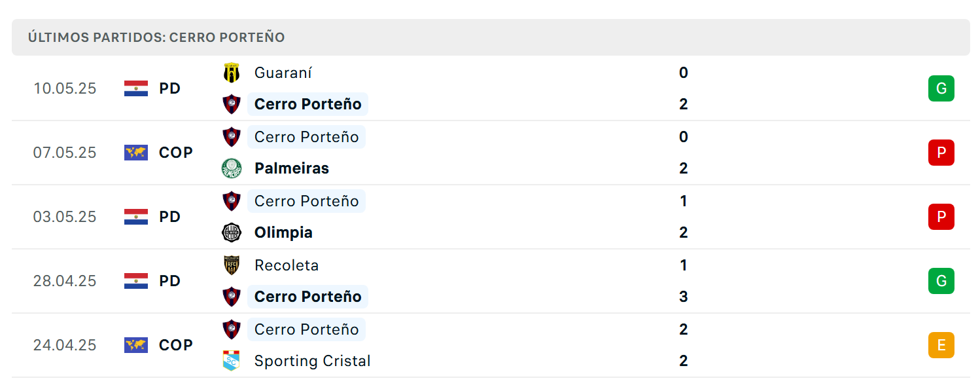The image size is (980, 389).
Task: Click the red P badge for Palmeiras match
Action: point(941,153)
